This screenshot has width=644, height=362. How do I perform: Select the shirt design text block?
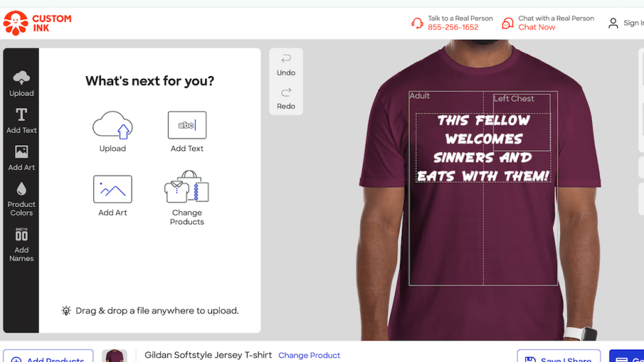[483, 148]
